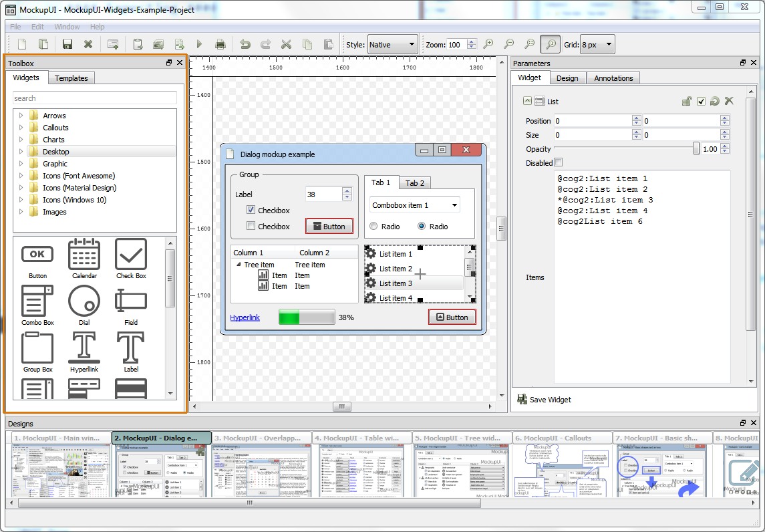The width and height of the screenshot is (765, 532).
Task: Click the new blank document toolbar icon
Action: click(x=22, y=44)
